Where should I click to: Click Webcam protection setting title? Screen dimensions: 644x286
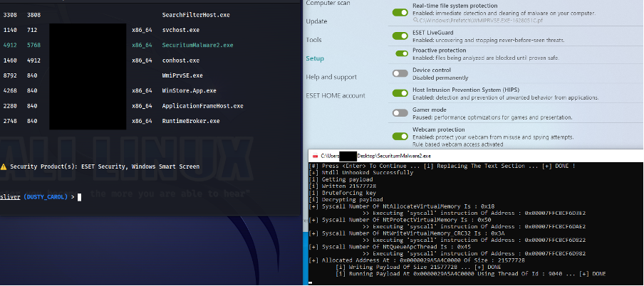coord(439,129)
